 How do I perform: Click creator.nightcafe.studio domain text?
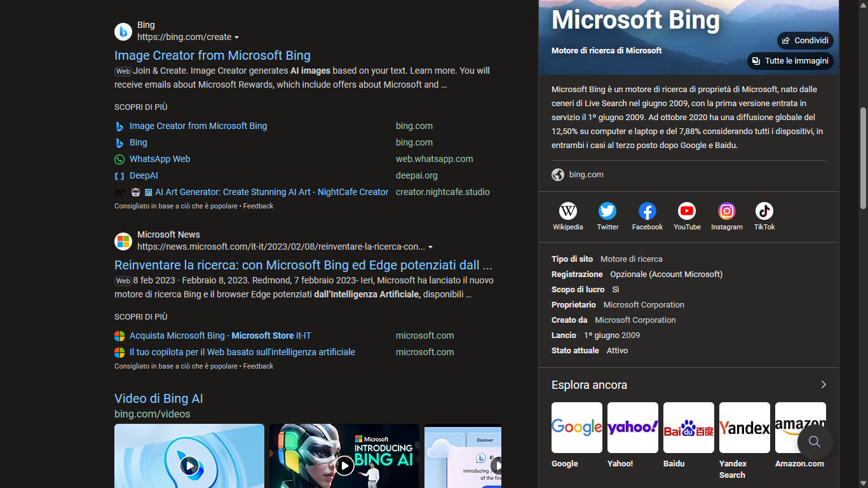[443, 192]
